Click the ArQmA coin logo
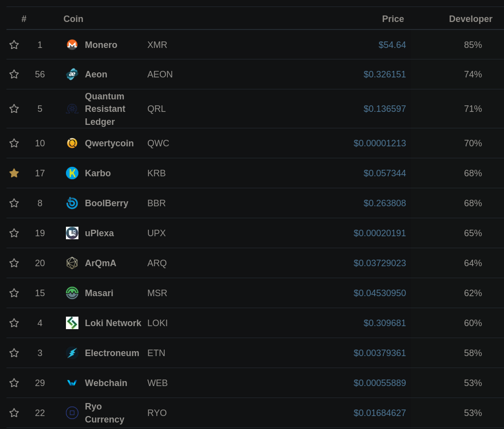Image resolution: width=504 pixels, height=429 pixels. tap(72, 263)
